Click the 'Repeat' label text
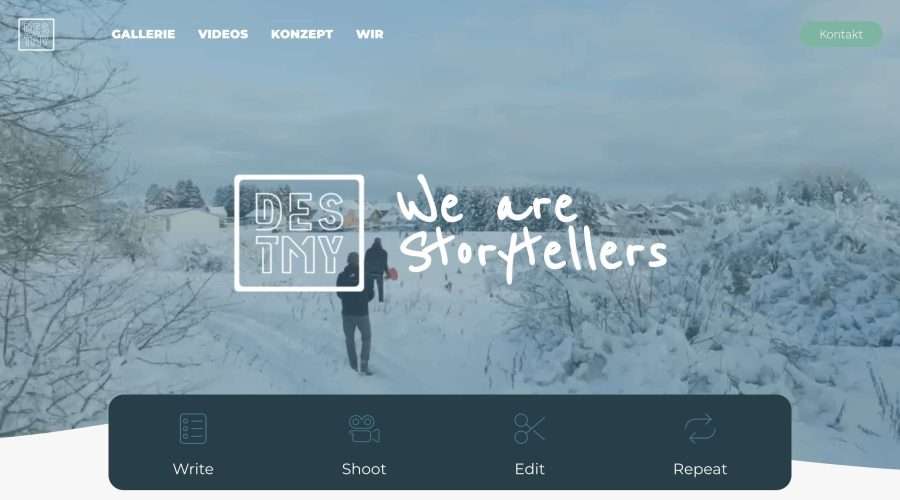 (700, 469)
